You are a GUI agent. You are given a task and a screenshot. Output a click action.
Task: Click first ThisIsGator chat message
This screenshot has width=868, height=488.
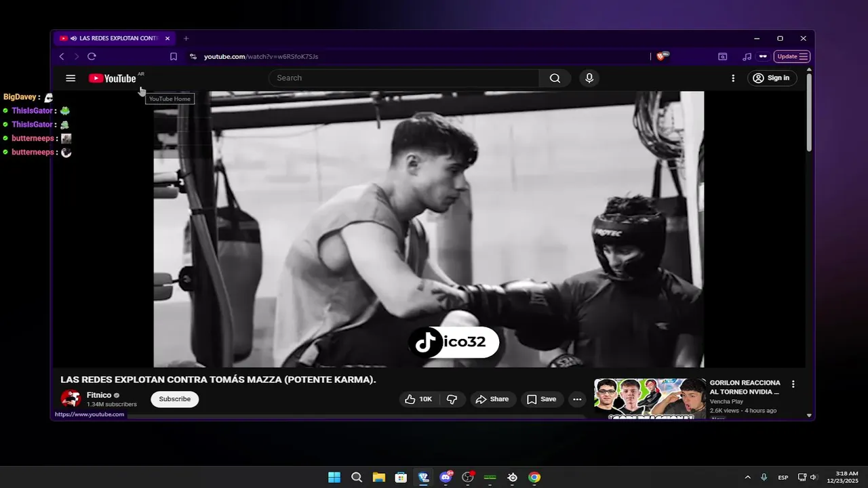point(37,110)
